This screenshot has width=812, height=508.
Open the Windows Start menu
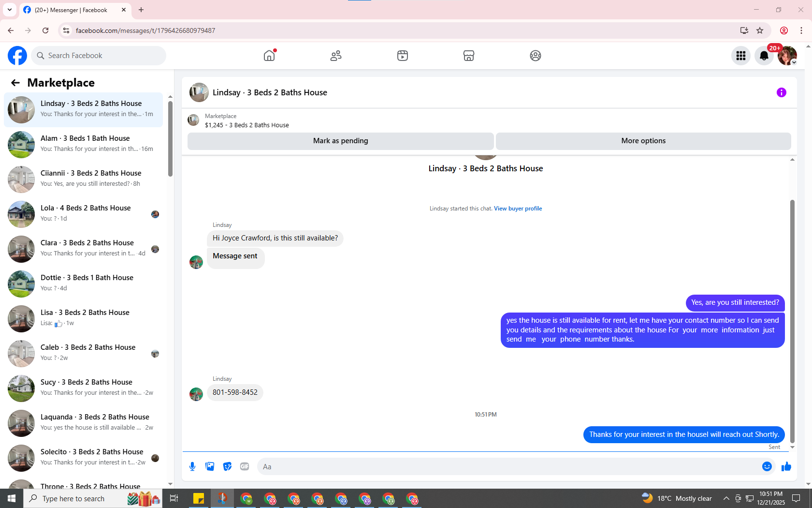pyautogui.click(x=12, y=498)
